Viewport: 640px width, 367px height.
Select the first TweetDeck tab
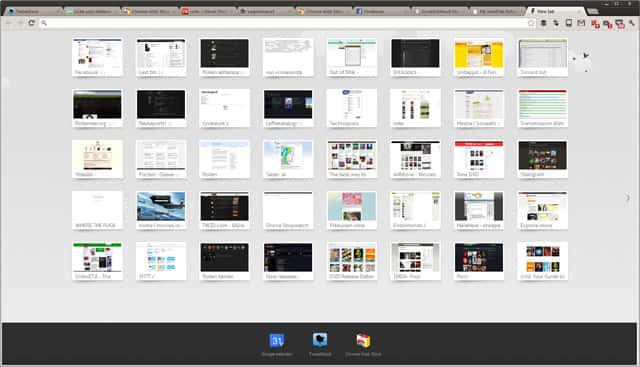(x=34, y=11)
